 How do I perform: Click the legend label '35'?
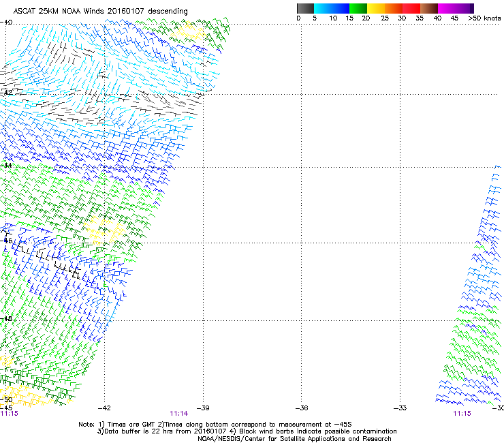pyautogui.click(x=420, y=18)
